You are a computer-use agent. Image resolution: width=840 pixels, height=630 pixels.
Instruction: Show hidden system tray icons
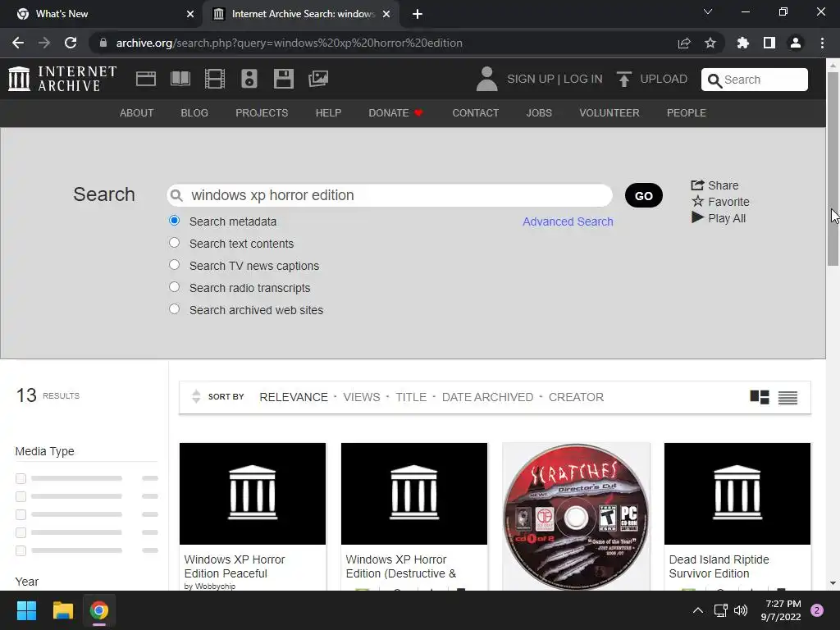pos(698,610)
